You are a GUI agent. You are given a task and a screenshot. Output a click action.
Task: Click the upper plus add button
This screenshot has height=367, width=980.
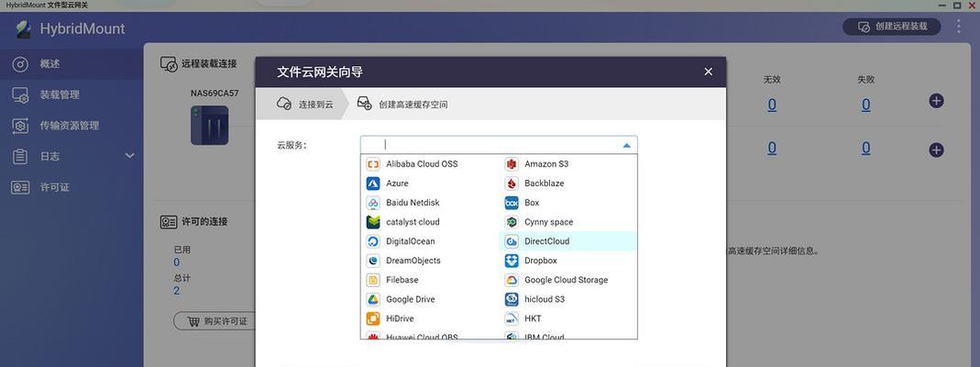tap(936, 101)
